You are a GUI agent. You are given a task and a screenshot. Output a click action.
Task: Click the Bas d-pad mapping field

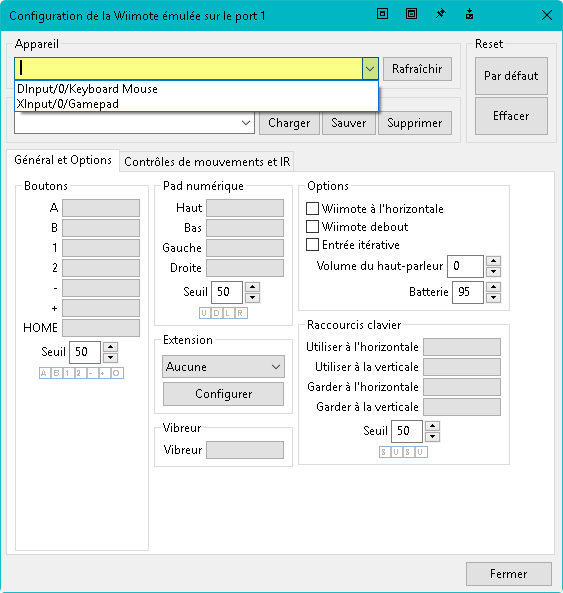point(245,228)
